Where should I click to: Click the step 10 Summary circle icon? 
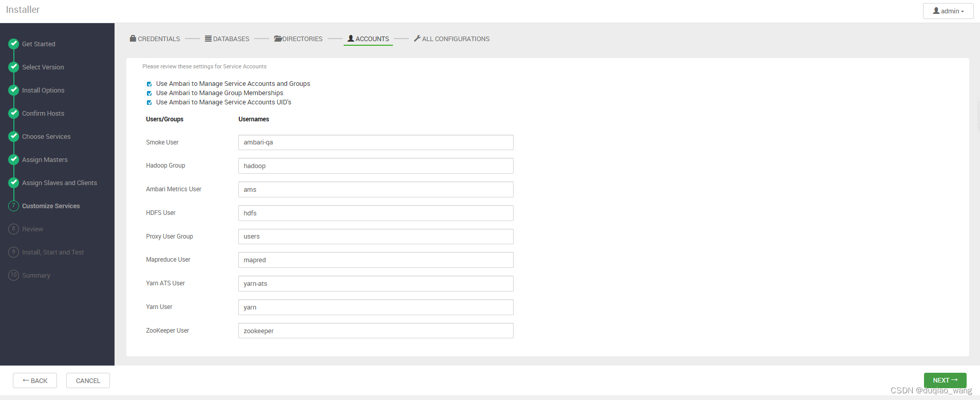coord(14,275)
